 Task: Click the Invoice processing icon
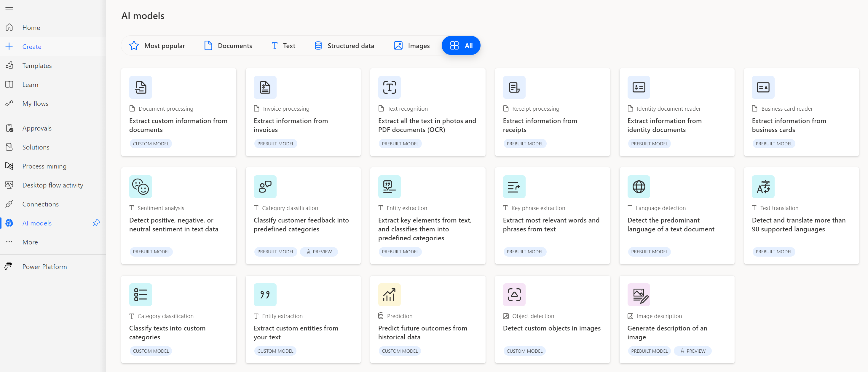[x=265, y=87]
